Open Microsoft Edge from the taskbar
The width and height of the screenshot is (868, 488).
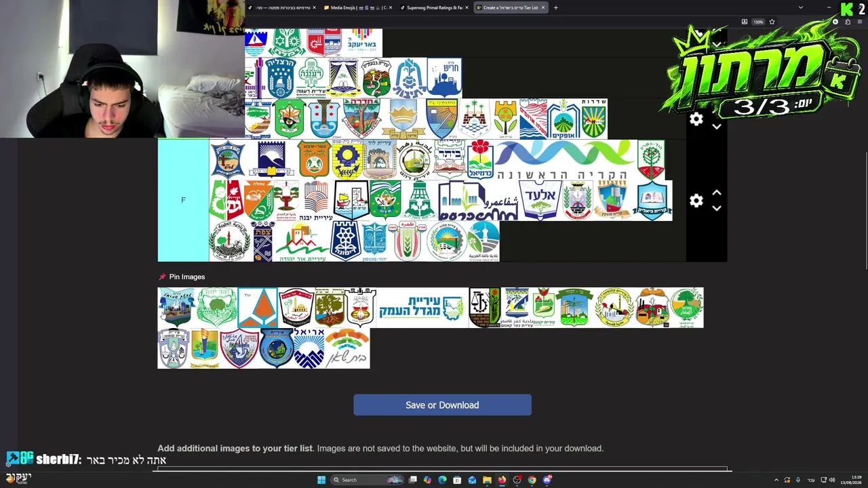(x=442, y=480)
